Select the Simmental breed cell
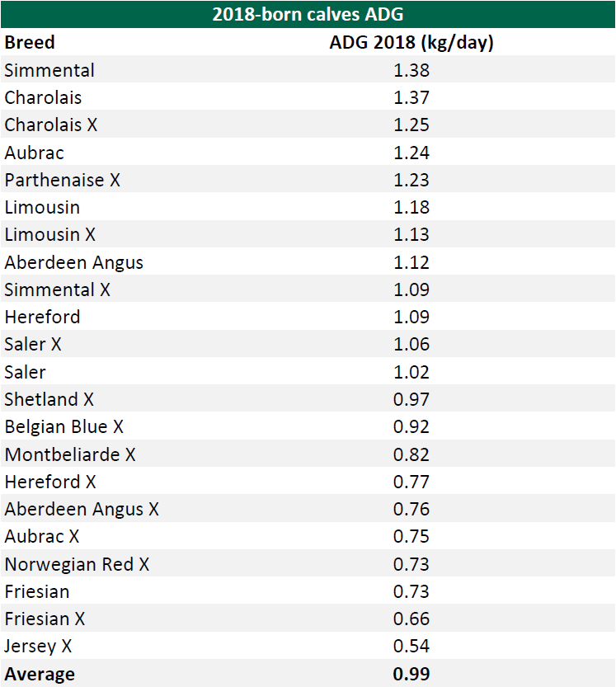The width and height of the screenshot is (616, 687). tap(49, 70)
